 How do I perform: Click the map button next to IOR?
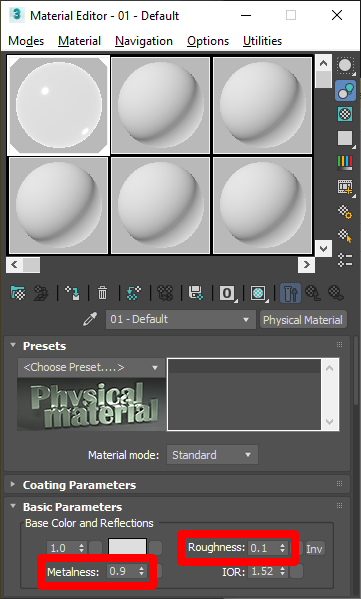pyautogui.click(x=296, y=572)
